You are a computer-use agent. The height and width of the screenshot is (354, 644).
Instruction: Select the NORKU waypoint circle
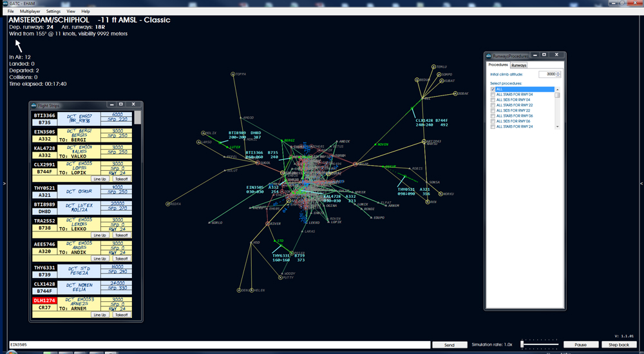(440, 193)
